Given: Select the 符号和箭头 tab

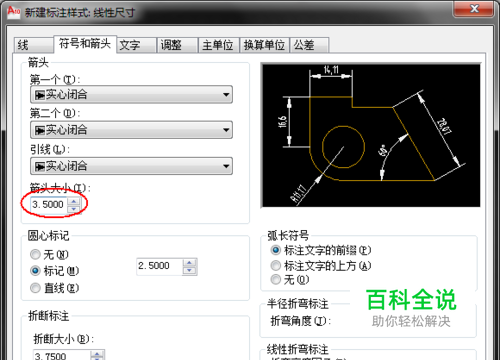Looking at the screenshot, I should (85, 44).
